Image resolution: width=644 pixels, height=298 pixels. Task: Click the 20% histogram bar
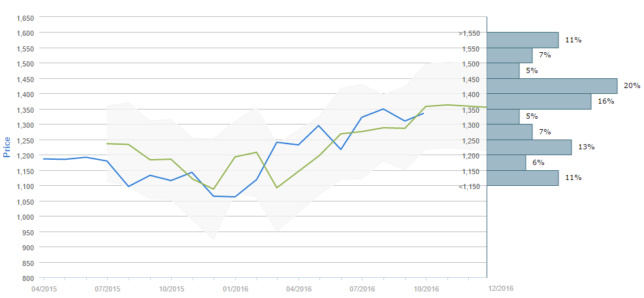click(552, 86)
